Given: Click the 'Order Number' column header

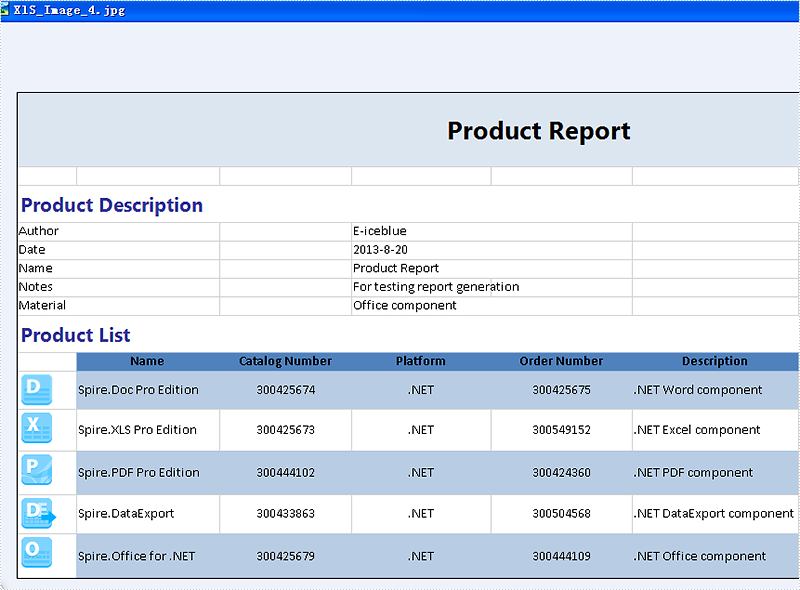Looking at the screenshot, I should pyautogui.click(x=561, y=361).
